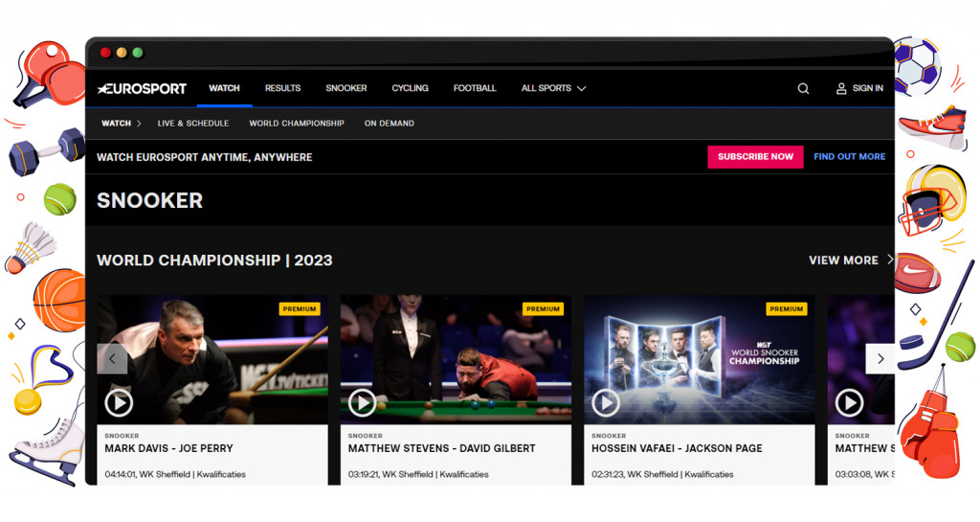The image size is (980, 522).
Task: Click the 03:03:08 WK duration text
Action: 865,474
